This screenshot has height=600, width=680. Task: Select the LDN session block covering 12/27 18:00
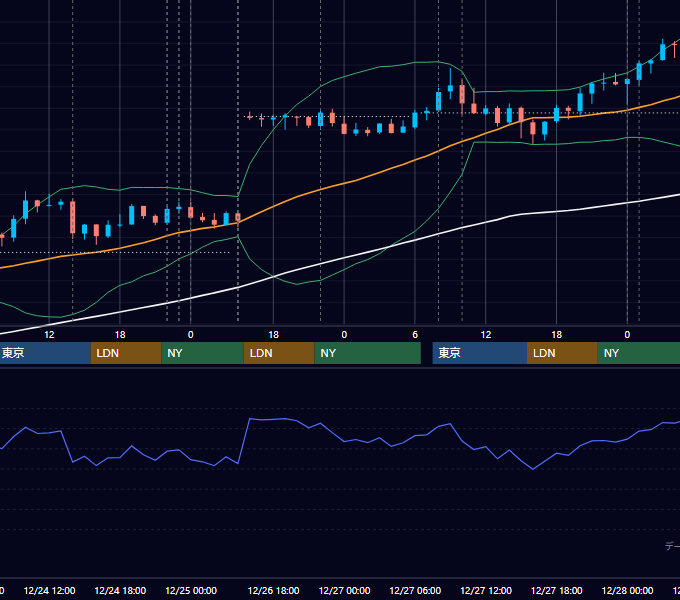click(562, 353)
